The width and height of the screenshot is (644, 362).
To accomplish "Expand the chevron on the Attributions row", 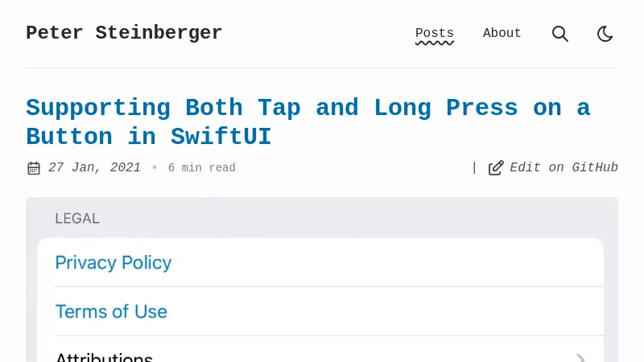I will pos(580,357).
